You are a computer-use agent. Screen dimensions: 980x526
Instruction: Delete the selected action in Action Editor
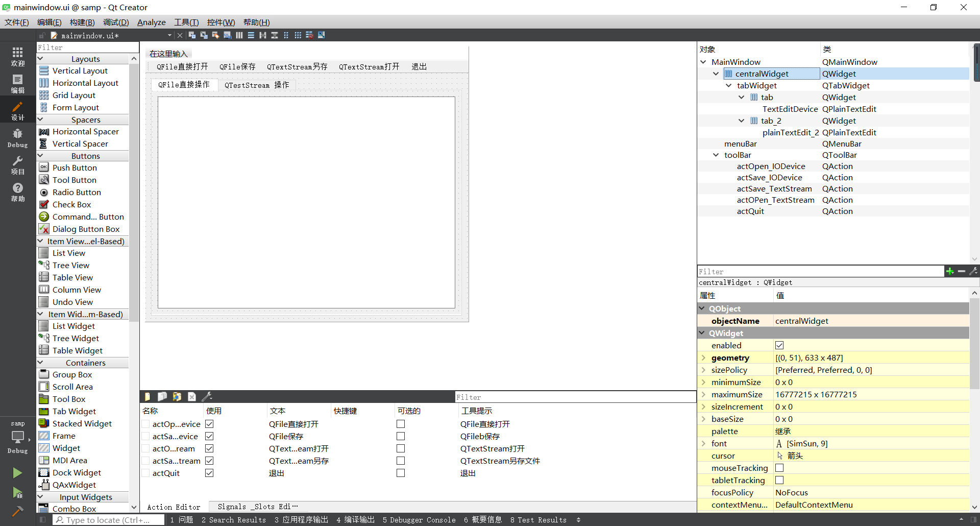(192, 397)
